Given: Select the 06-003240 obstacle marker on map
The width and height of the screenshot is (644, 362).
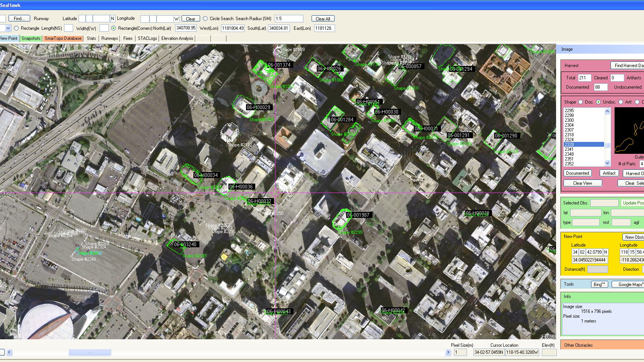Looking at the screenshot, I should click(x=185, y=244).
